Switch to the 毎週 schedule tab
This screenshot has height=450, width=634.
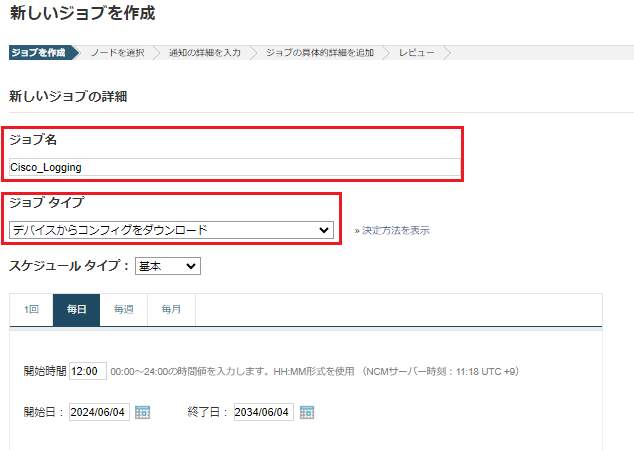click(x=124, y=310)
